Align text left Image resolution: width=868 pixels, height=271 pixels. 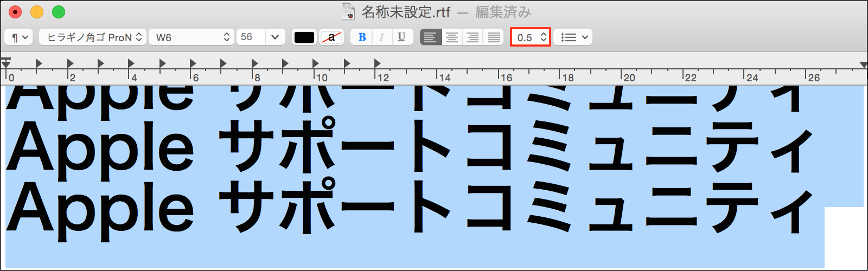click(x=430, y=37)
